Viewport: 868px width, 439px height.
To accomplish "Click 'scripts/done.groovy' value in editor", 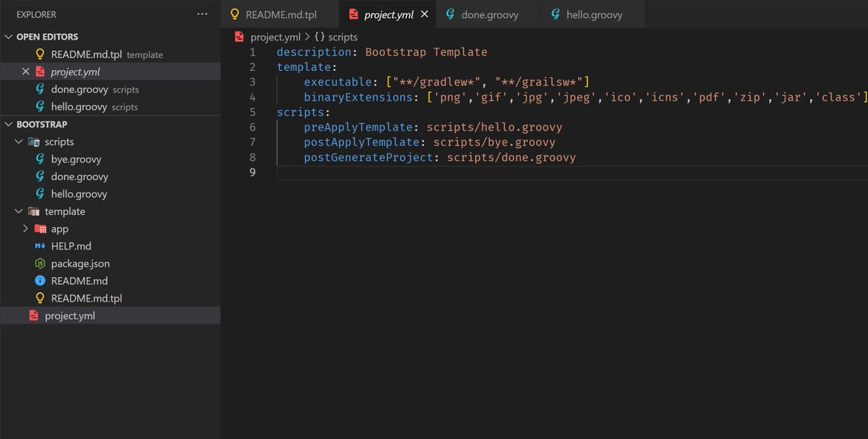I will point(511,157).
